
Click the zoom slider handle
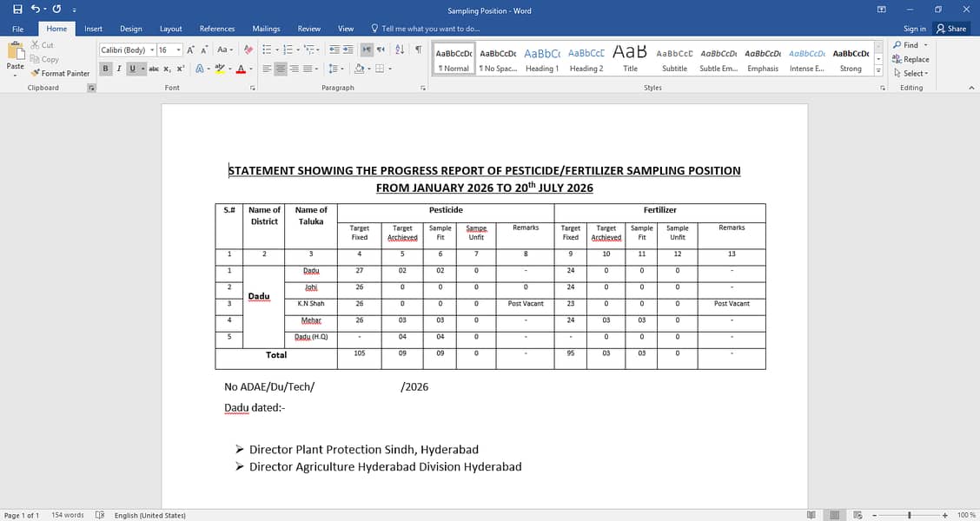pos(910,515)
